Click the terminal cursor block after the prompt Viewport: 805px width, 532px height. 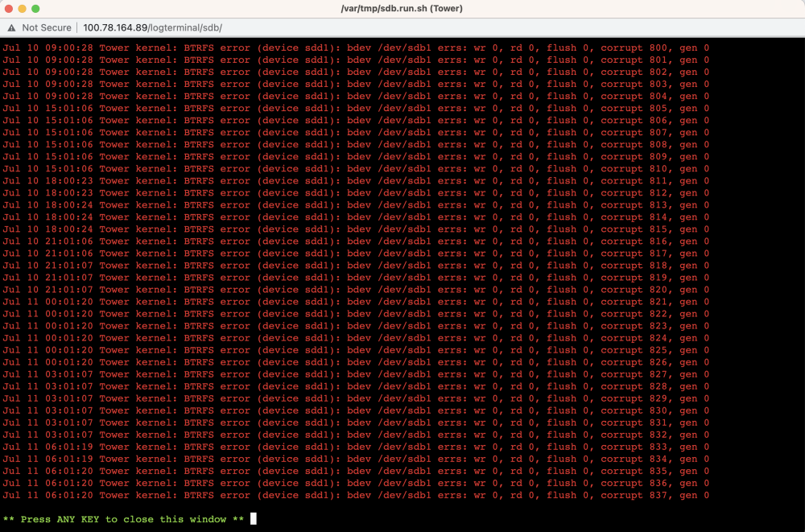click(x=253, y=518)
